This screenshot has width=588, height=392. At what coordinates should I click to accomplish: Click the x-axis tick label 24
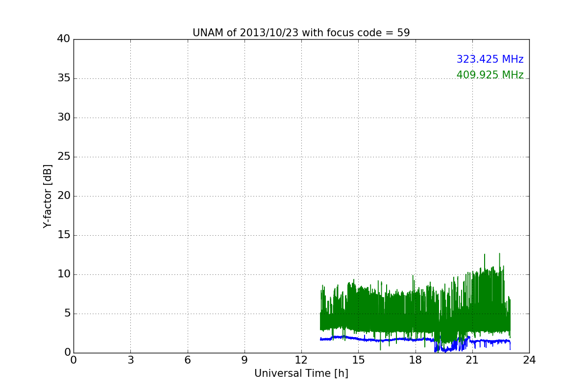(x=529, y=360)
